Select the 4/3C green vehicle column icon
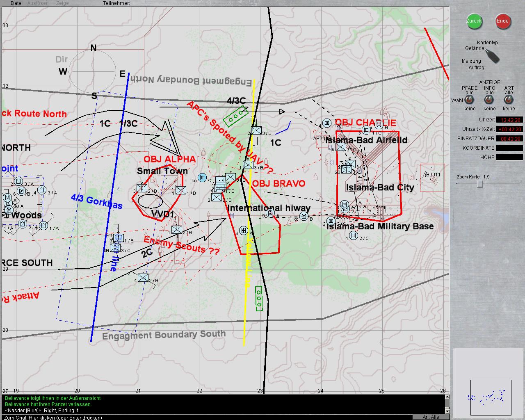This screenshot has height=420, width=525. click(x=236, y=116)
